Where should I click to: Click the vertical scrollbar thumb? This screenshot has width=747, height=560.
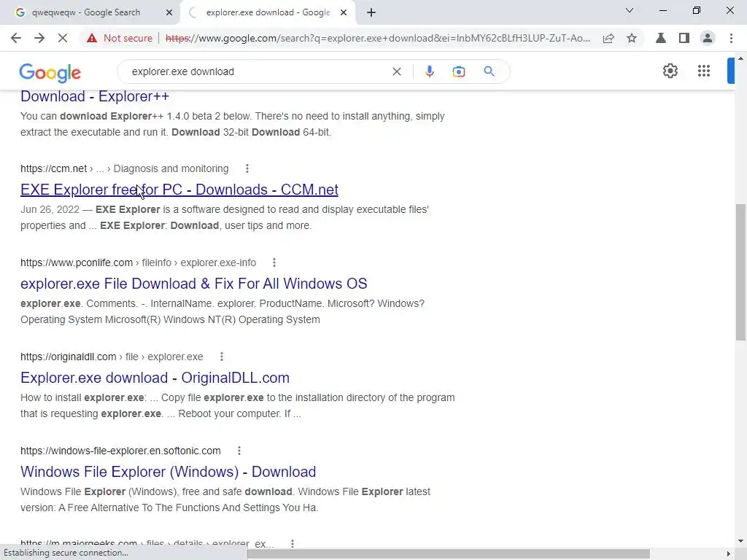pyautogui.click(x=740, y=272)
